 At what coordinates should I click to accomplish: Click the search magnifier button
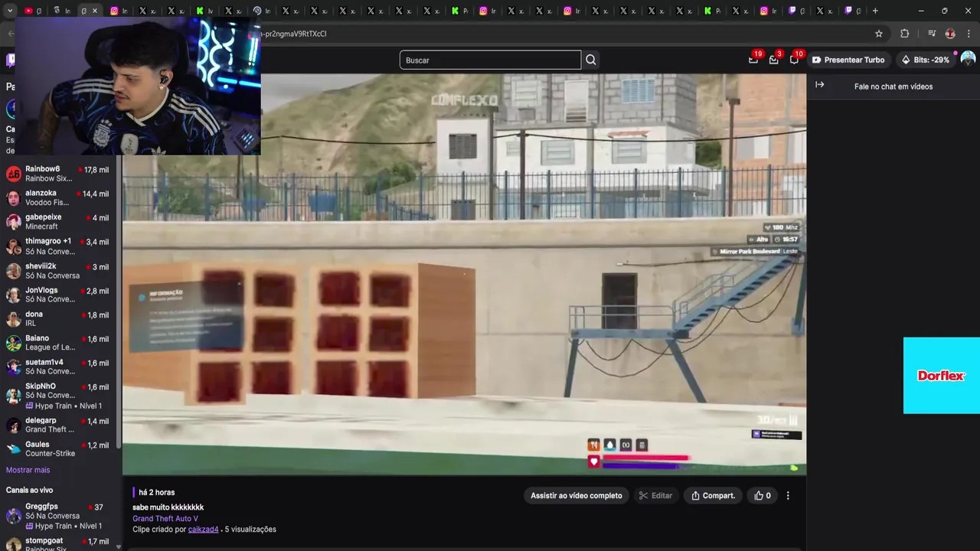coord(591,60)
